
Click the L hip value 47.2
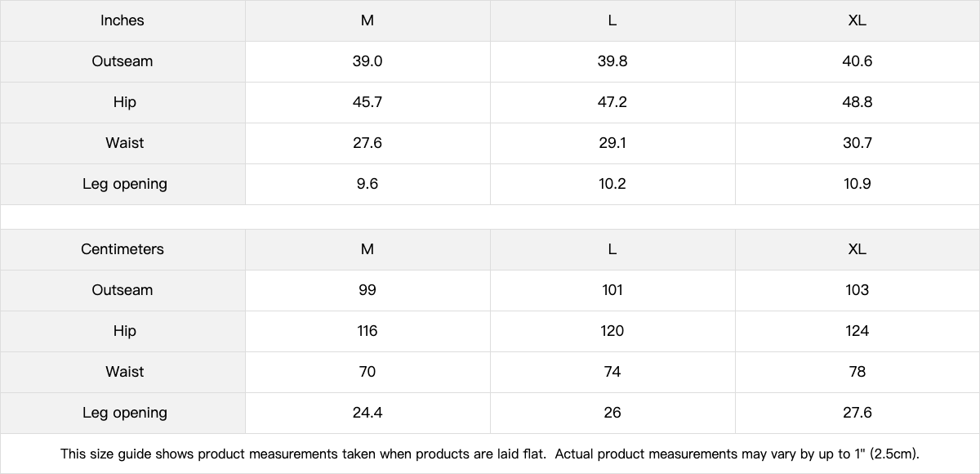tap(612, 102)
